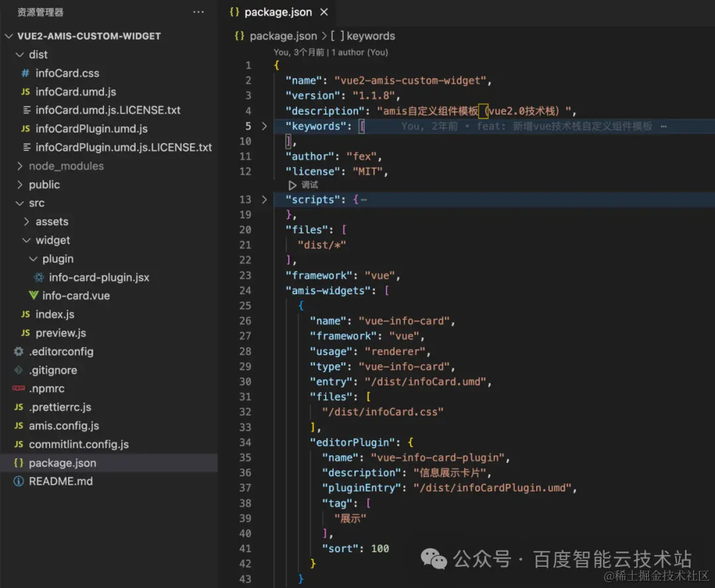Click the JS icon of index.js

26,315
